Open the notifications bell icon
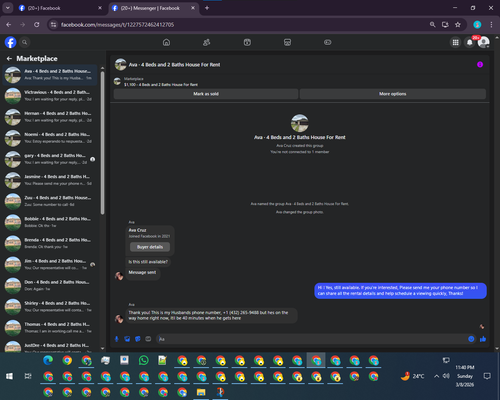 470,42
